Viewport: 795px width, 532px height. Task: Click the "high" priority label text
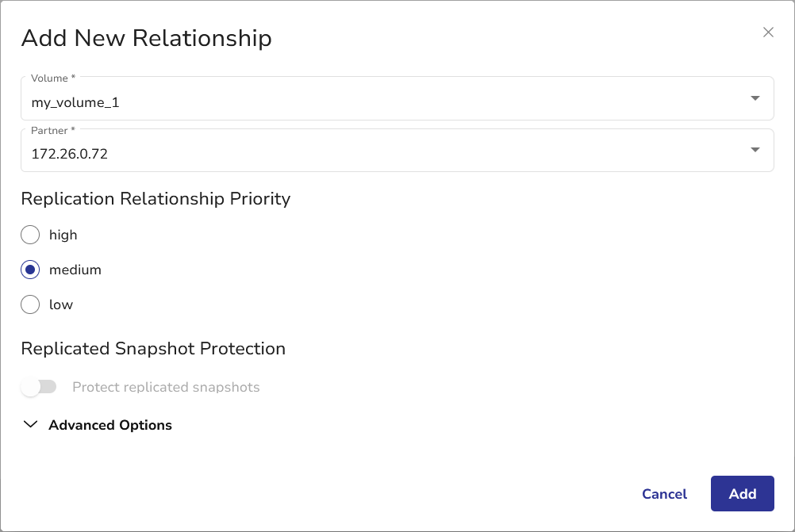(63, 235)
